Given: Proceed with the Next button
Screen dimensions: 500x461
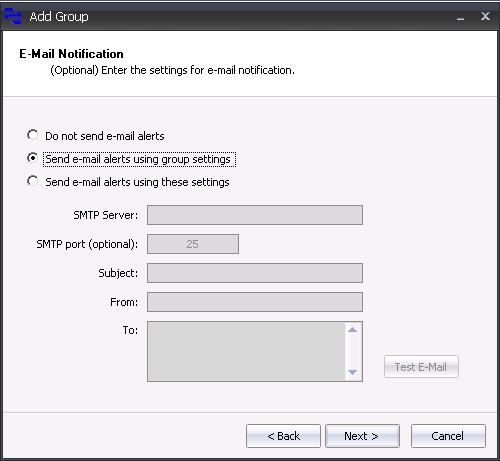Looking at the screenshot, I should [x=362, y=436].
